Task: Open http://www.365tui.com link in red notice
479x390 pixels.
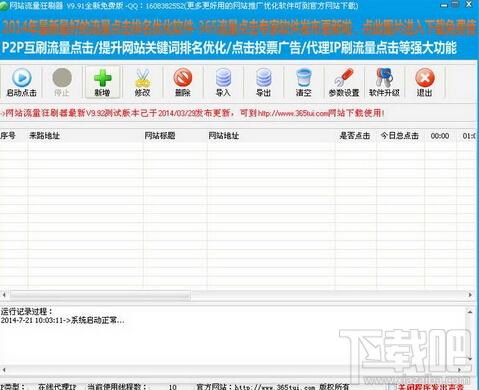Action: [294, 113]
